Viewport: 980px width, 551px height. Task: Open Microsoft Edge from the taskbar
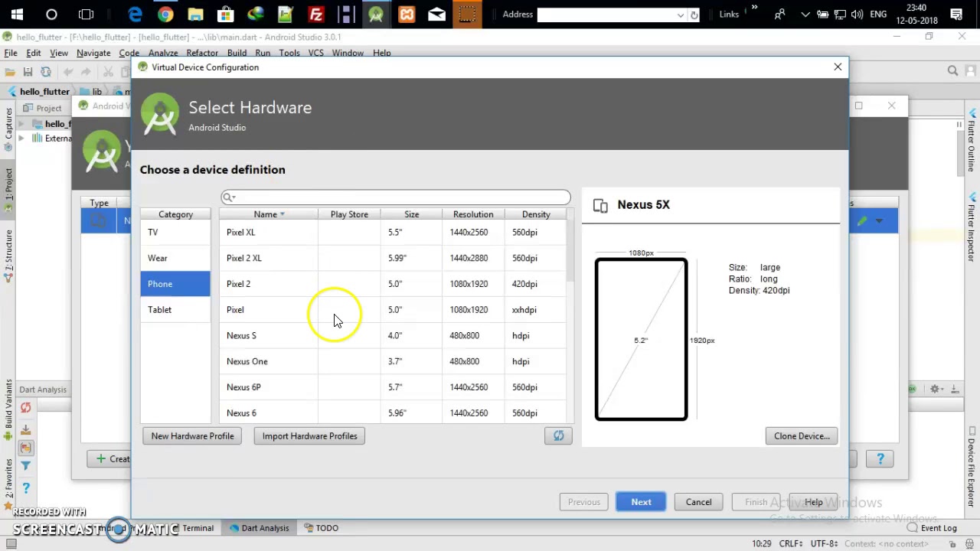(x=135, y=14)
